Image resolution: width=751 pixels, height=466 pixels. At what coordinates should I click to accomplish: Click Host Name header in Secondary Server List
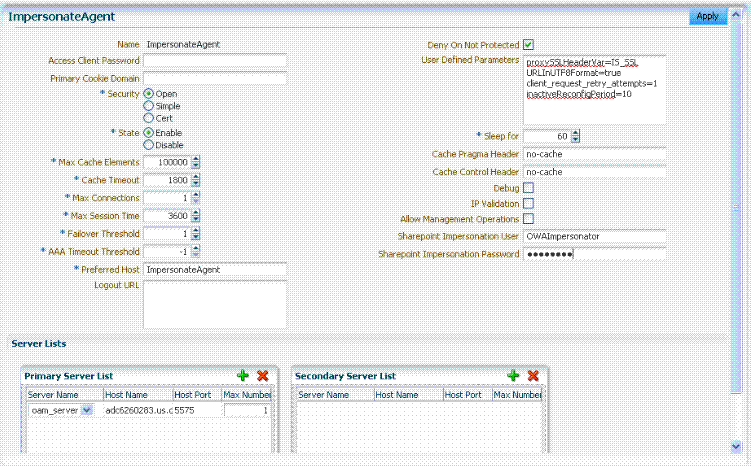(409, 395)
